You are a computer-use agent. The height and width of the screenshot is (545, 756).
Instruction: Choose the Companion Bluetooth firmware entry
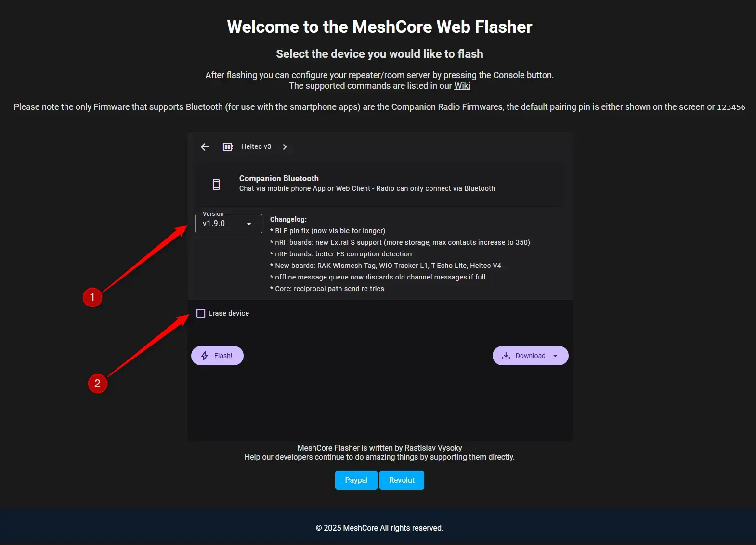(x=379, y=184)
